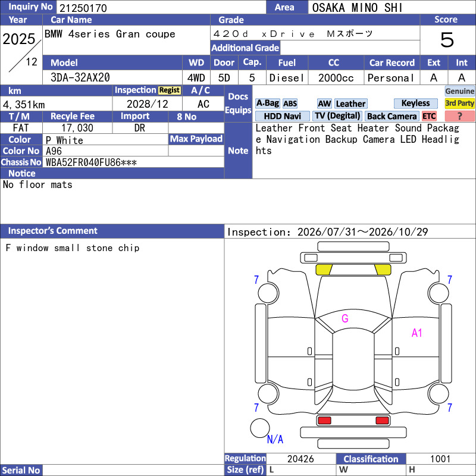Click the regulation number 20426
Viewport: 476px width, 476px height.
pyautogui.click(x=300, y=459)
